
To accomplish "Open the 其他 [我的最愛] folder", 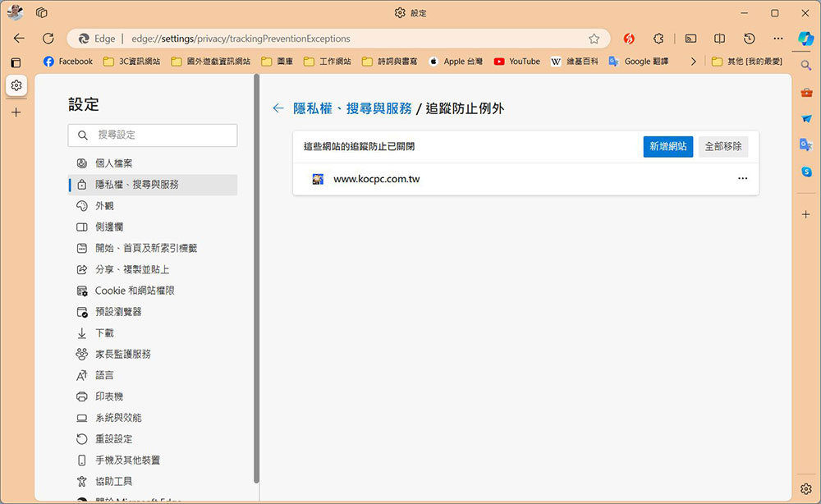I will pyautogui.click(x=746, y=62).
